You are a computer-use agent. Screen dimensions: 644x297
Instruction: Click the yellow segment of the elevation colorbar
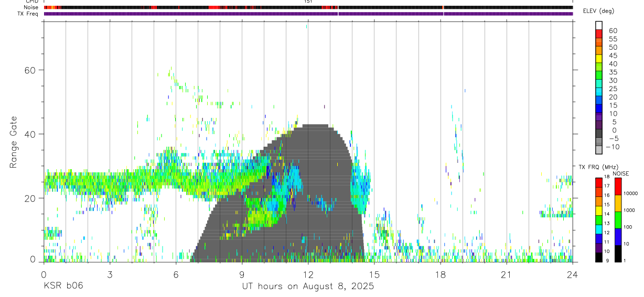[x=599, y=59]
